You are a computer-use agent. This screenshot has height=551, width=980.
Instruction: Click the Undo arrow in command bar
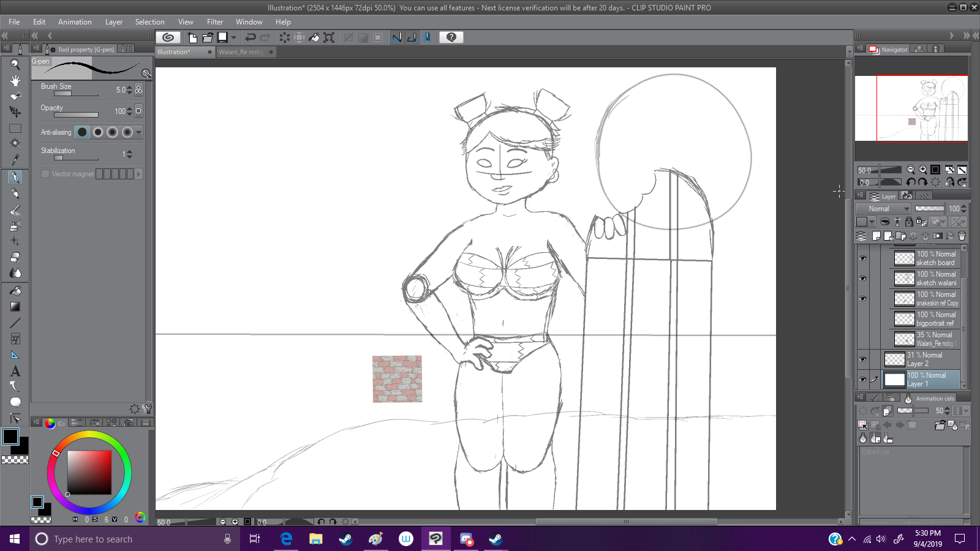[251, 37]
